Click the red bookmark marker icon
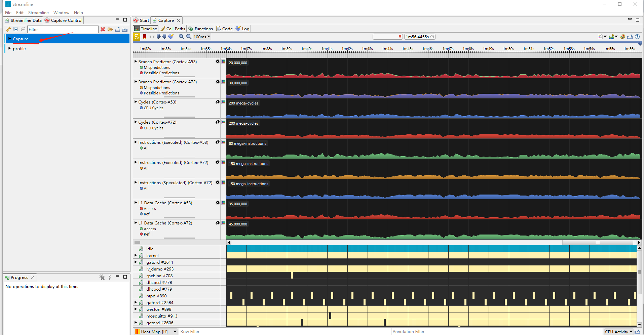The image size is (644, 335). click(x=145, y=37)
